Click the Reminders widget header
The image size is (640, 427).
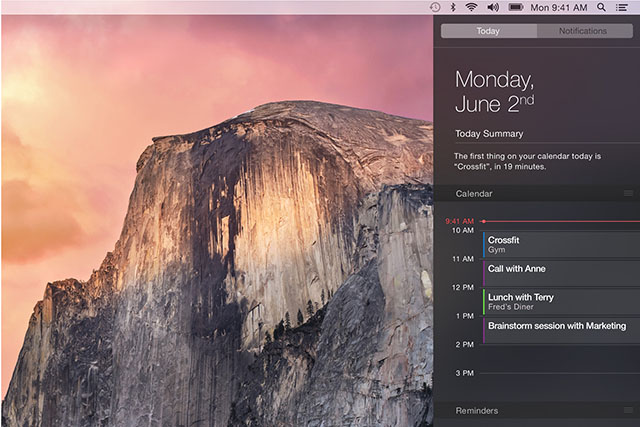[x=477, y=410]
